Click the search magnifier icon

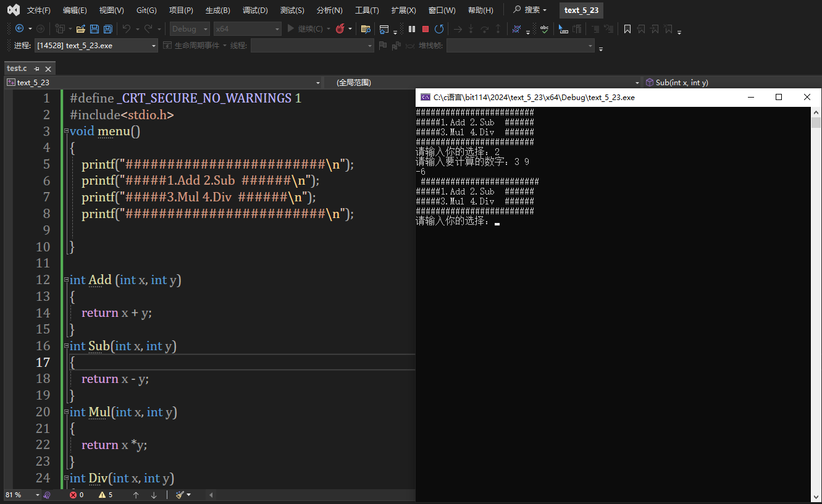[x=518, y=10]
